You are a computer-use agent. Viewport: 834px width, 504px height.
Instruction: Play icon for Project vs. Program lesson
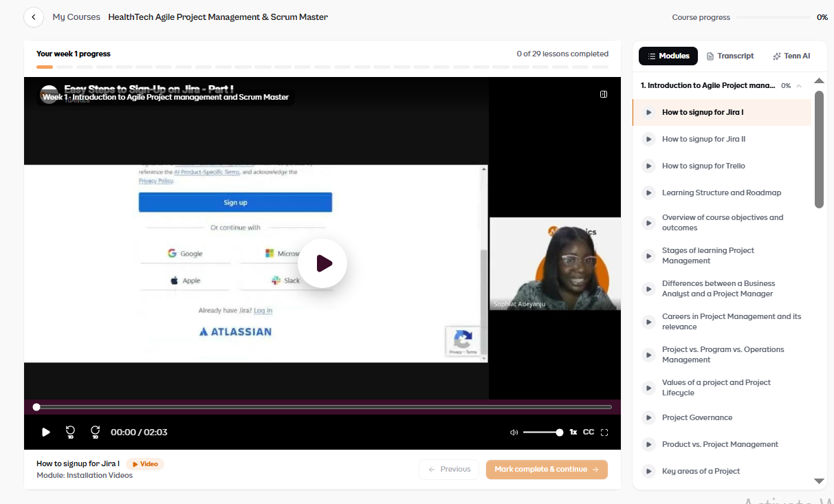click(648, 355)
